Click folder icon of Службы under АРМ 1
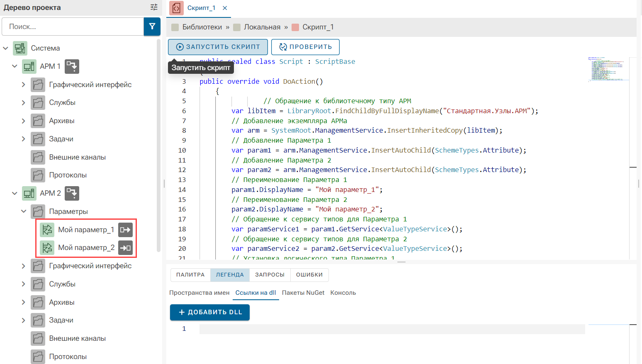Viewport: 642px width, 364px height. pyautogui.click(x=38, y=102)
